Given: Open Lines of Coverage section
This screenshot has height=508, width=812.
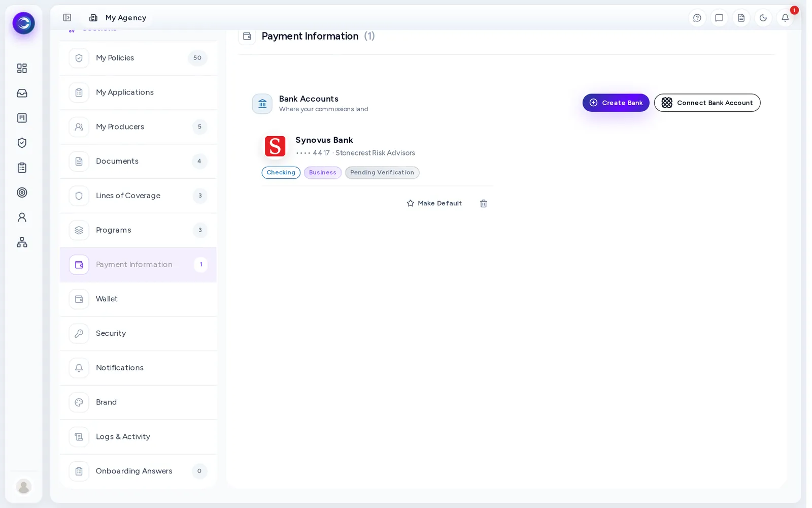Looking at the screenshot, I should (x=138, y=196).
